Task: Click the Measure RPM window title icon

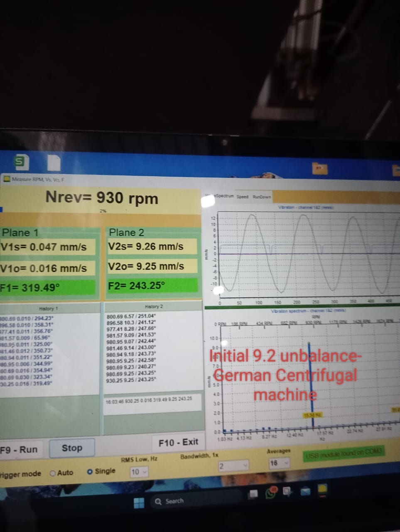Action: [x=7, y=179]
